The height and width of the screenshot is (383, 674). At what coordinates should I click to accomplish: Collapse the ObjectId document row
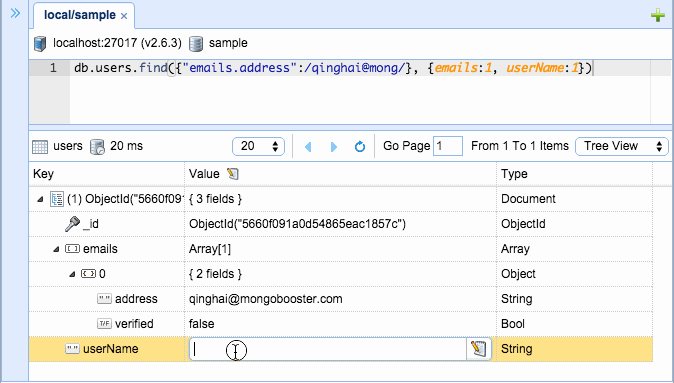(40, 199)
